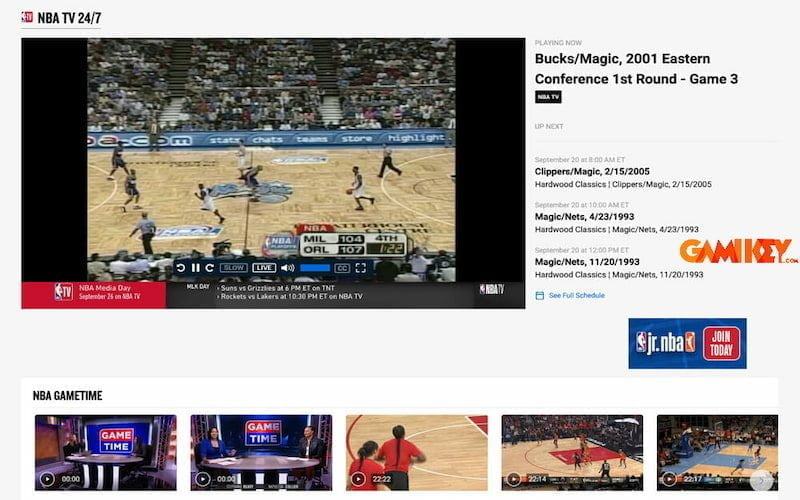This screenshot has width=800, height=500.
Task: Click the NBA TV logo next to the 24/7 title
Action: pyautogui.click(x=27, y=17)
